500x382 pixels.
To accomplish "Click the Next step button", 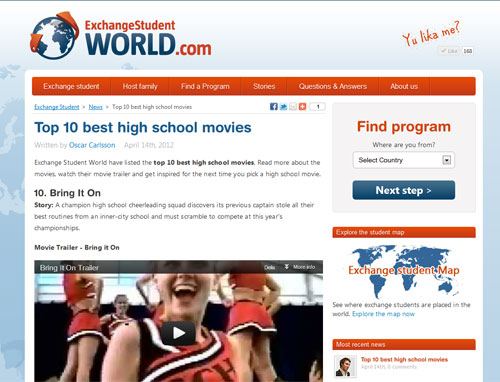I will click(x=404, y=190).
